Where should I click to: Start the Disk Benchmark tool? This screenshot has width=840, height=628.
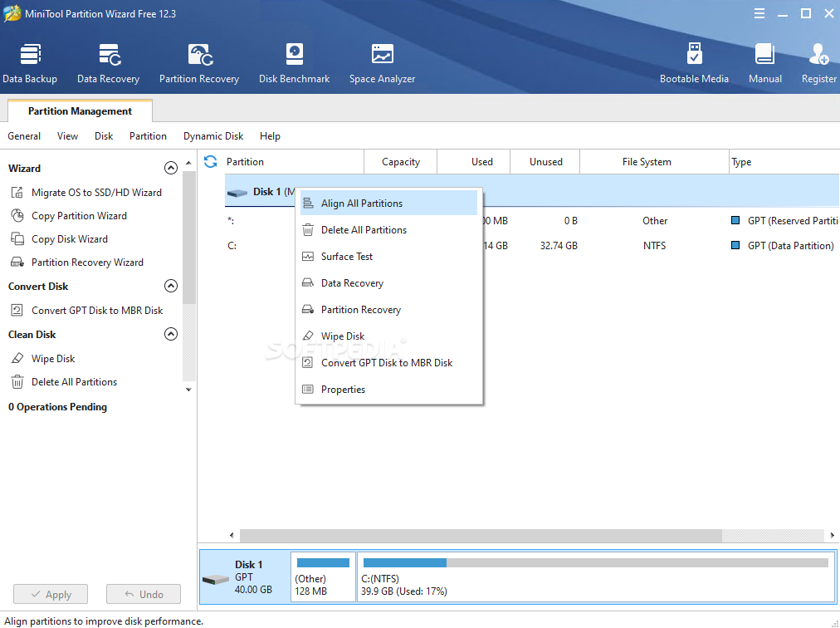coord(294,64)
